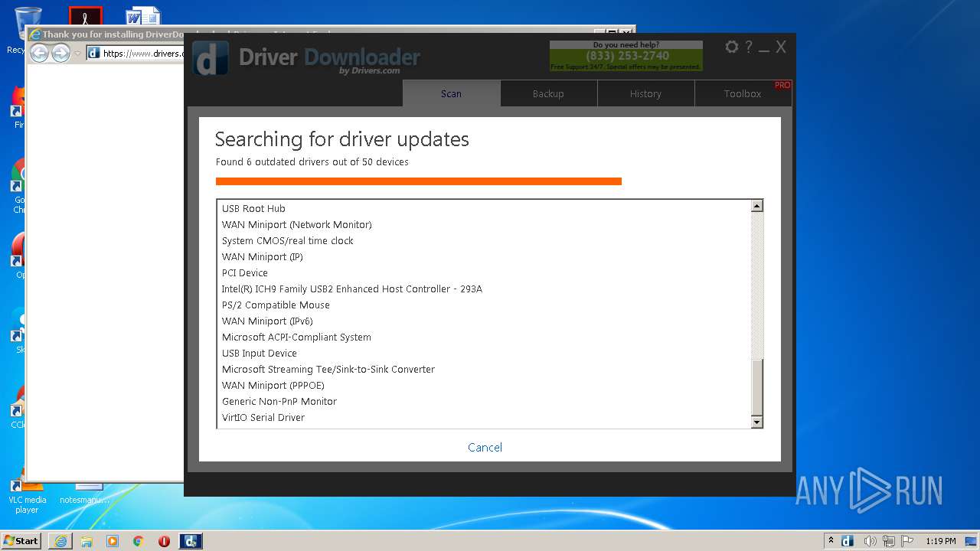Open Driver Downloader settings gear
Viewport: 980px width, 551px height.
coord(731,47)
